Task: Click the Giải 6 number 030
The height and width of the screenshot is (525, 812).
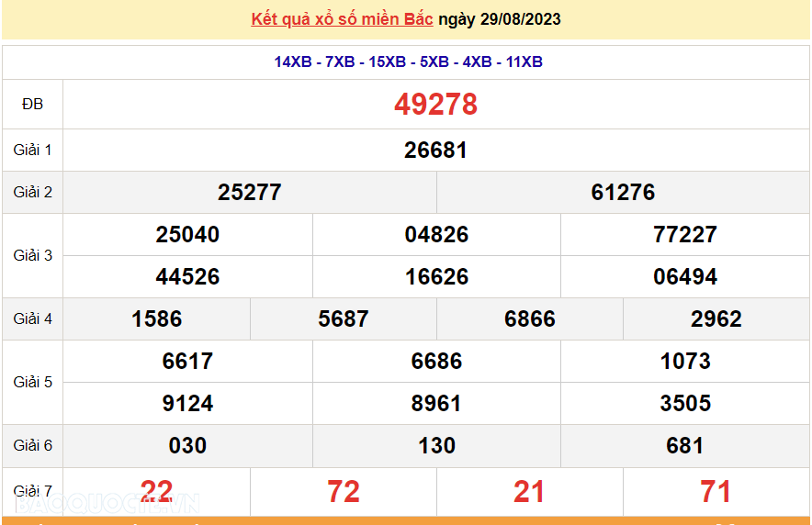Action: [x=187, y=445]
